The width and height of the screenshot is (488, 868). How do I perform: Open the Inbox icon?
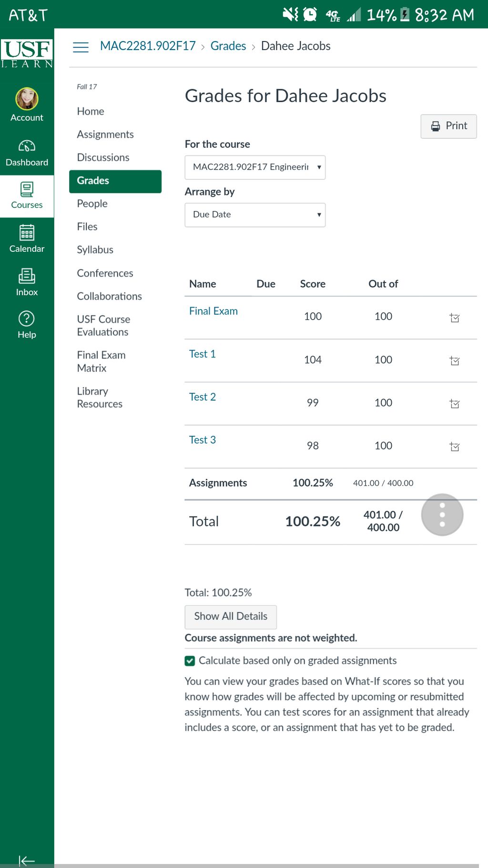(x=27, y=276)
